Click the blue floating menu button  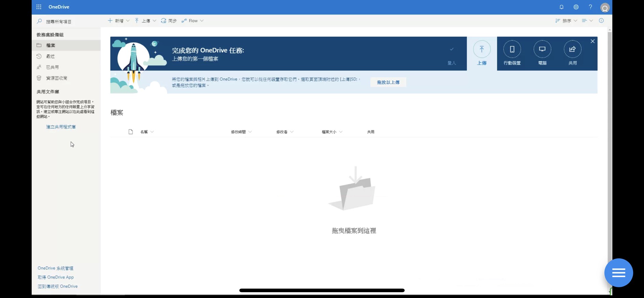point(619,273)
